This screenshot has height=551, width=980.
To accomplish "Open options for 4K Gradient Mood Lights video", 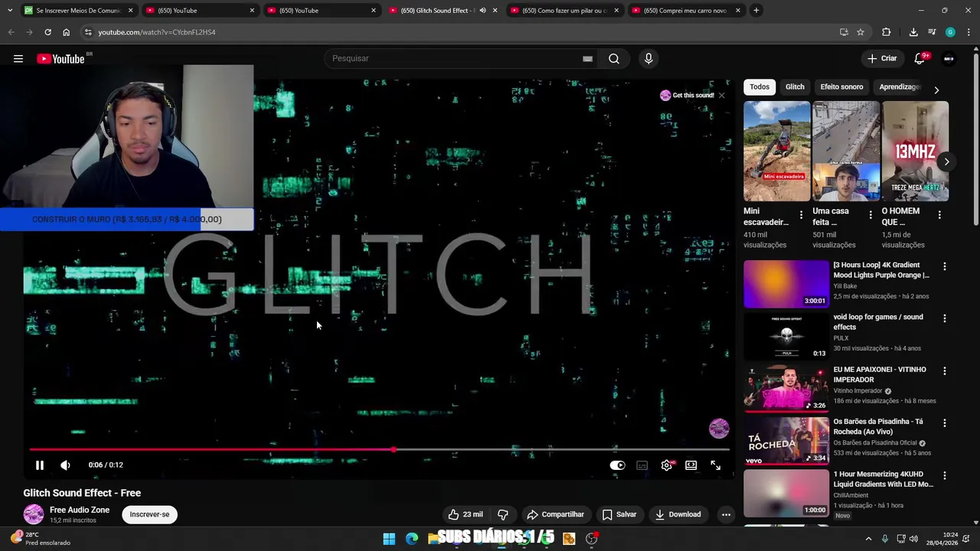I will click(x=944, y=266).
